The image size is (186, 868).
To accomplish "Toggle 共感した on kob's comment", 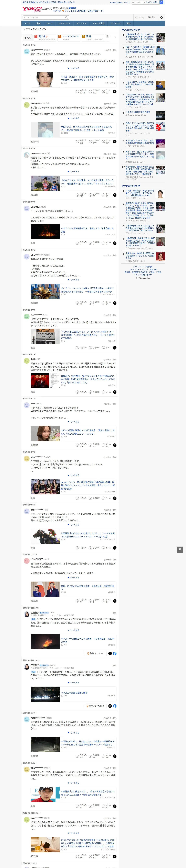I will pyautogui.click(x=81, y=92).
